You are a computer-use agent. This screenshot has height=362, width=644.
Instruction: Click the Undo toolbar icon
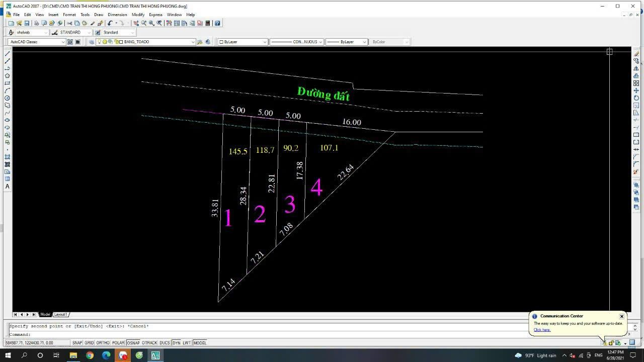[109, 23]
